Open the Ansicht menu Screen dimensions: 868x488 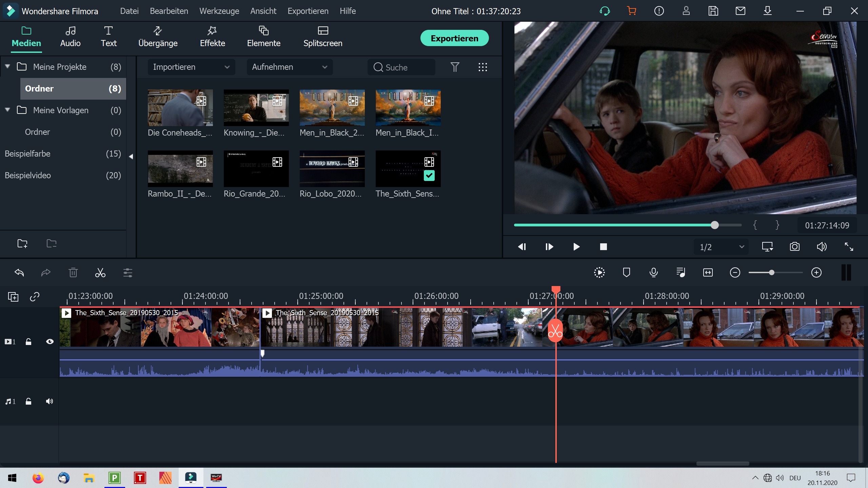coord(263,11)
